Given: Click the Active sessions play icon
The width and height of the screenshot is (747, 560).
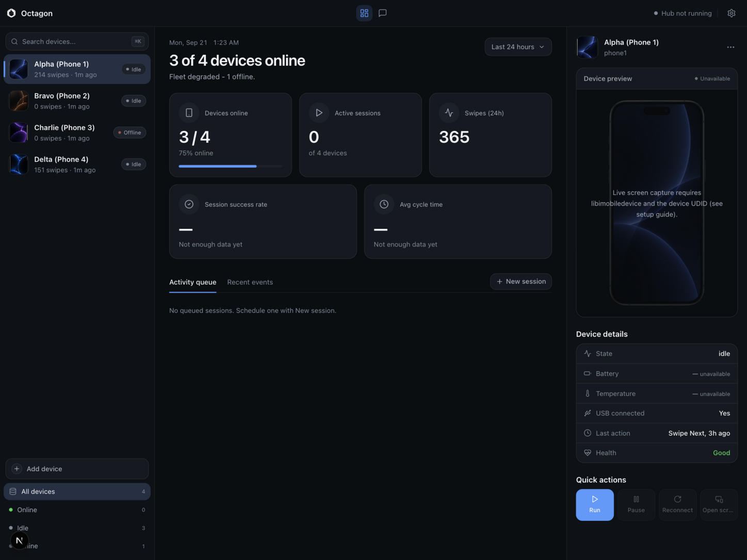Looking at the screenshot, I should coord(319,113).
